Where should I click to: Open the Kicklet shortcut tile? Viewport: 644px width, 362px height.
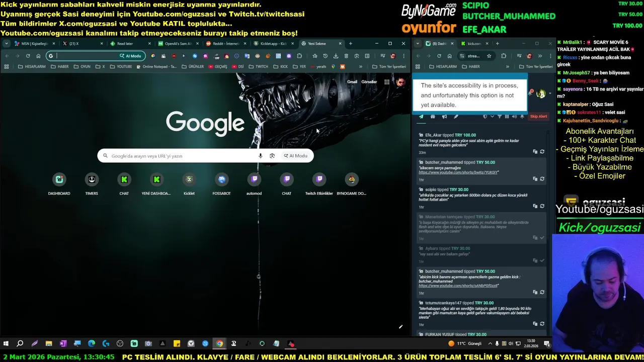pyautogui.click(x=189, y=184)
